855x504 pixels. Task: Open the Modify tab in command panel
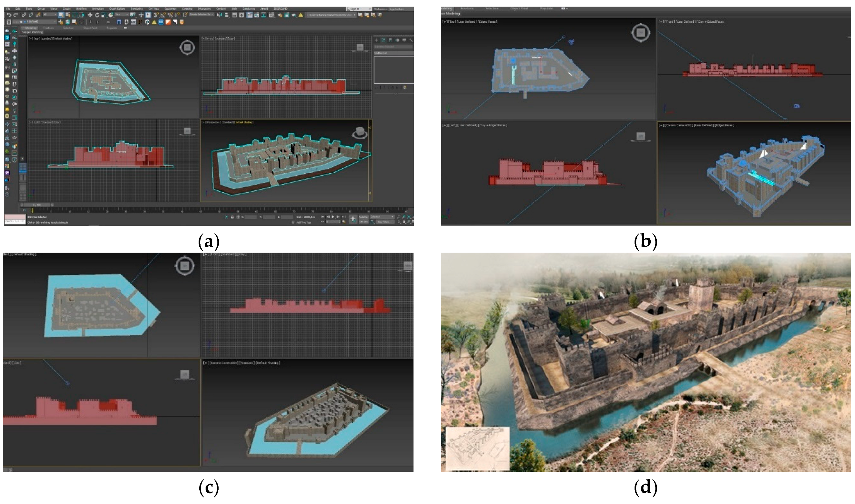coord(383,40)
